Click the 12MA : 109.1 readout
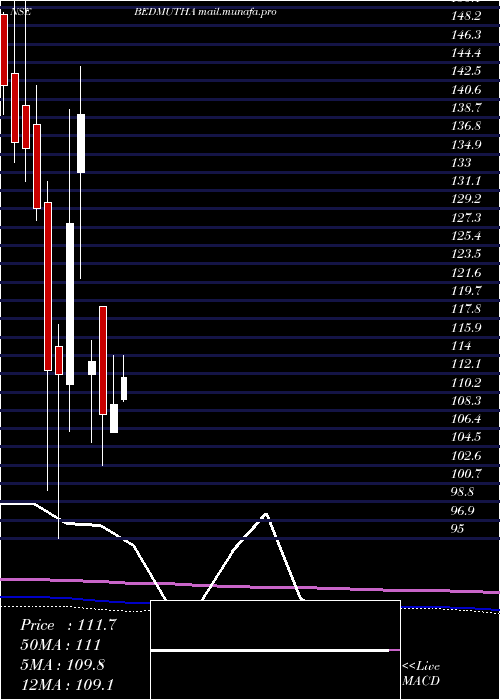This screenshot has height=700, width=500. click(x=69, y=684)
